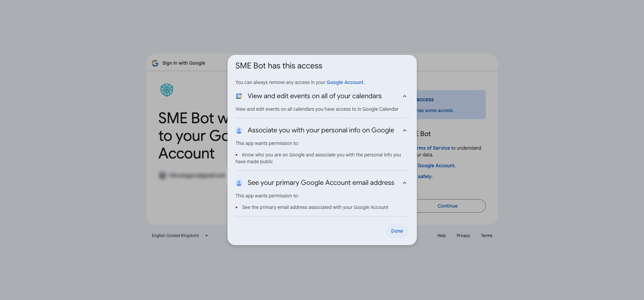Screen dimensions: 644x300
Task: Click 'See your primary Google Account email address'
Action: (321, 183)
